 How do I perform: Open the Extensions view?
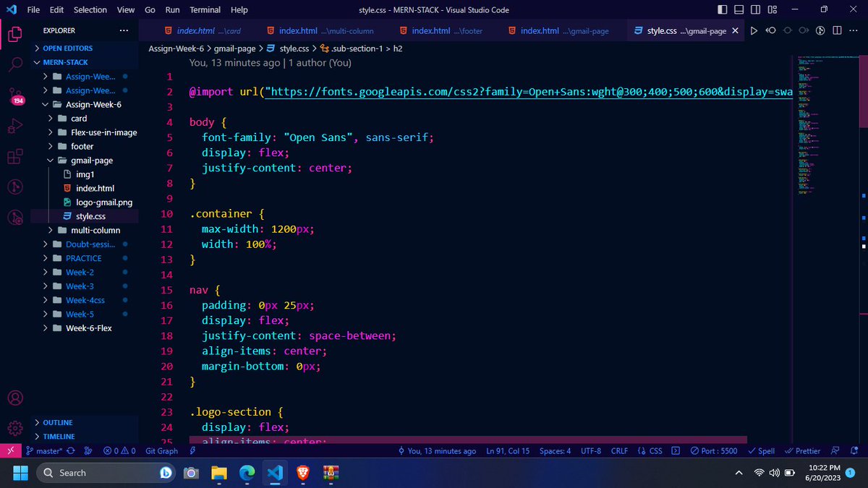[15, 158]
